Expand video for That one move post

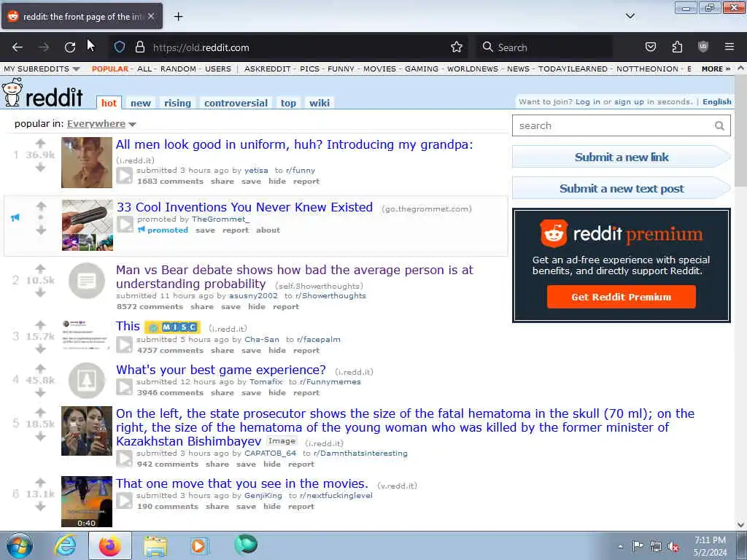(x=124, y=500)
